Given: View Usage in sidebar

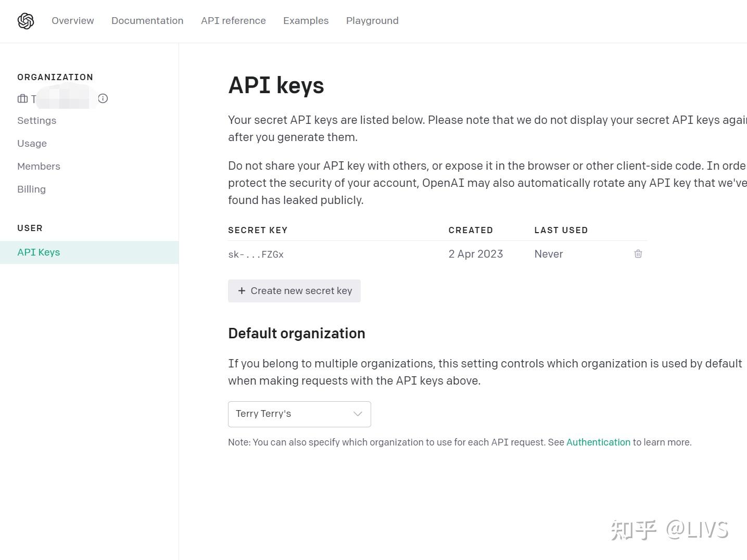Looking at the screenshot, I should coord(32,144).
